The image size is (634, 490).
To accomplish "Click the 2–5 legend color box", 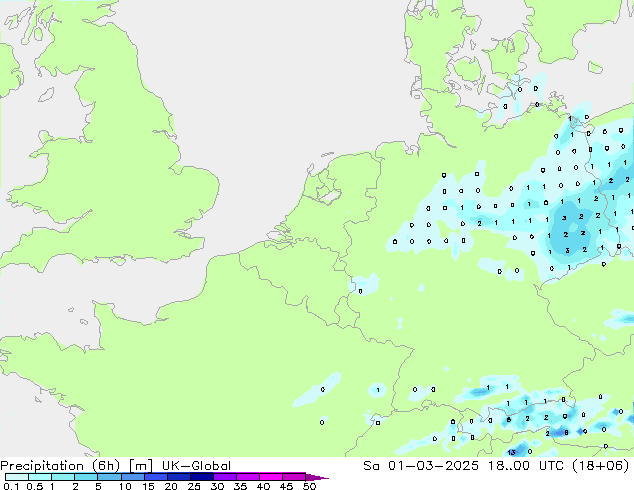I will (86, 477).
